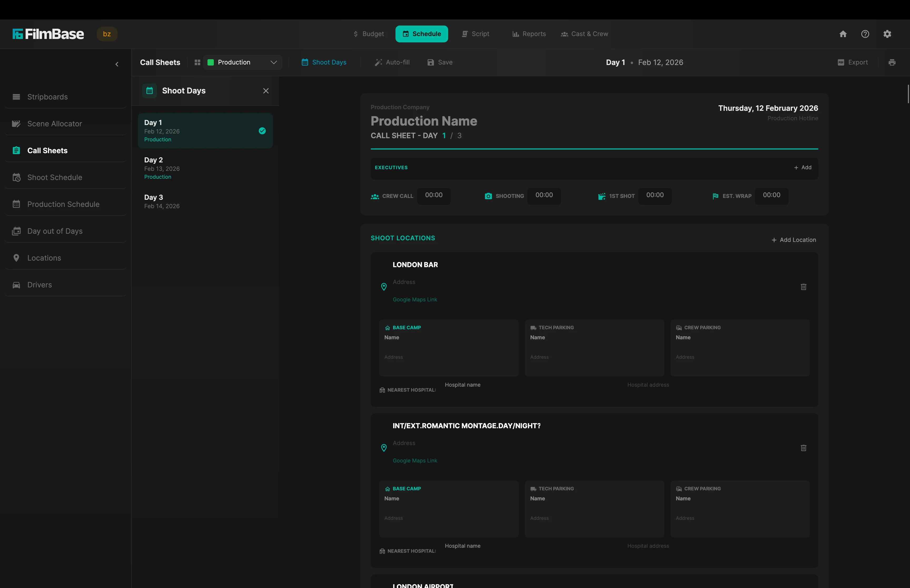
Task: Open the Production dropdown selector
Action: pyautogui.click(x=243, y=62)
